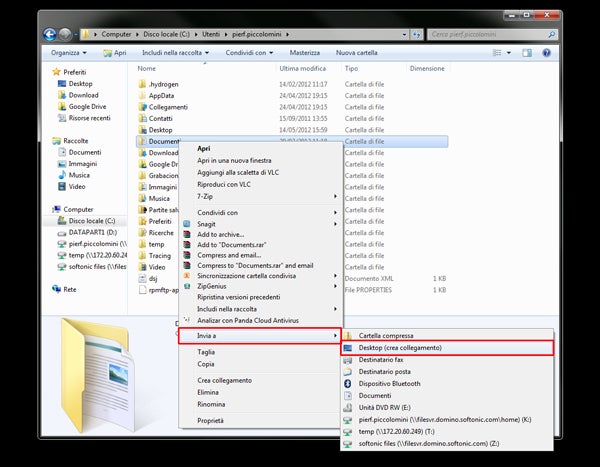This screenshot has width=600, height=467.
Task: Click the Snagit icon in the context menu
Action: point(186,225)
